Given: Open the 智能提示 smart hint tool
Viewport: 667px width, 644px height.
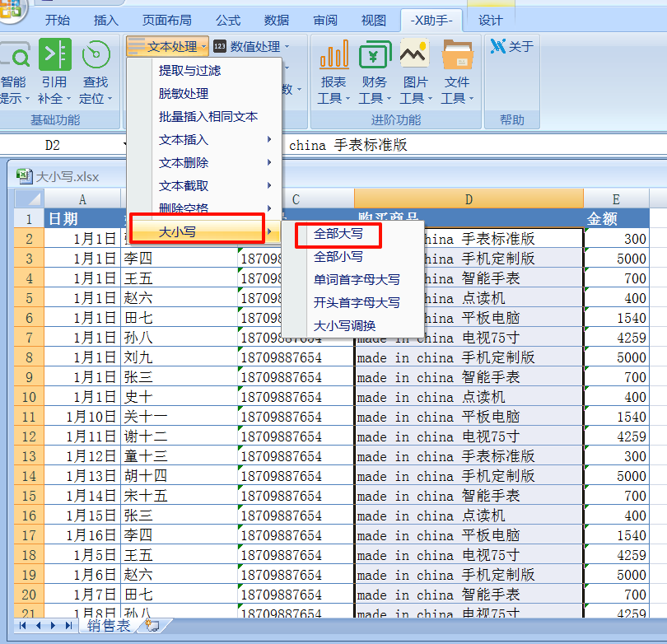Looking at the screenshot, I should click(15, 72).
